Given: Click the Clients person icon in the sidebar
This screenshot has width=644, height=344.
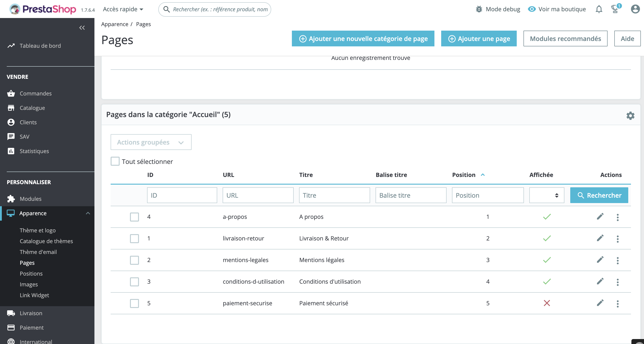Looking at the screenshot, I should pyautogui.click(x=11, y=122).
